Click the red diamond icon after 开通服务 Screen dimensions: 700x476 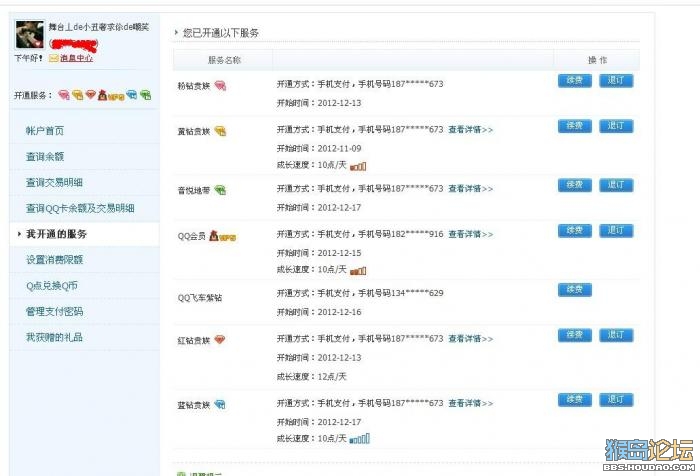click(x=91, y=95)
